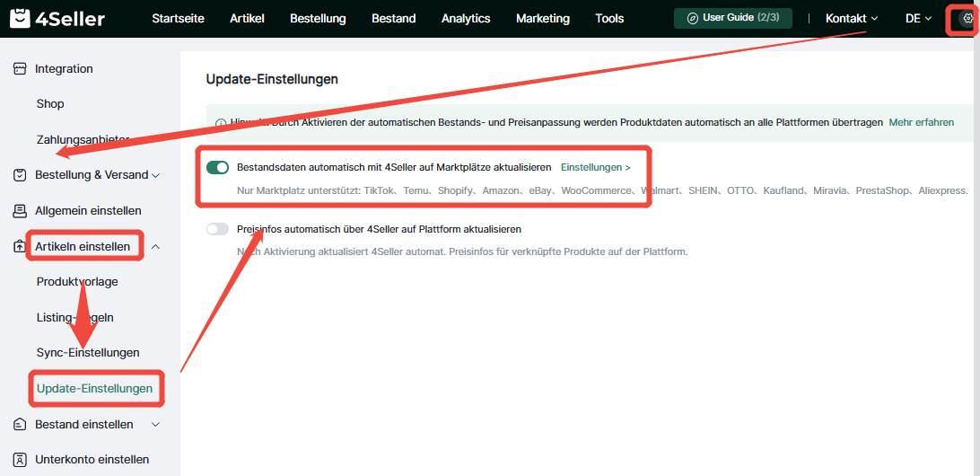980x476 pixels.
Task: Open the Bestand menu
Action: pyautogui.click(x=394, y=19)
